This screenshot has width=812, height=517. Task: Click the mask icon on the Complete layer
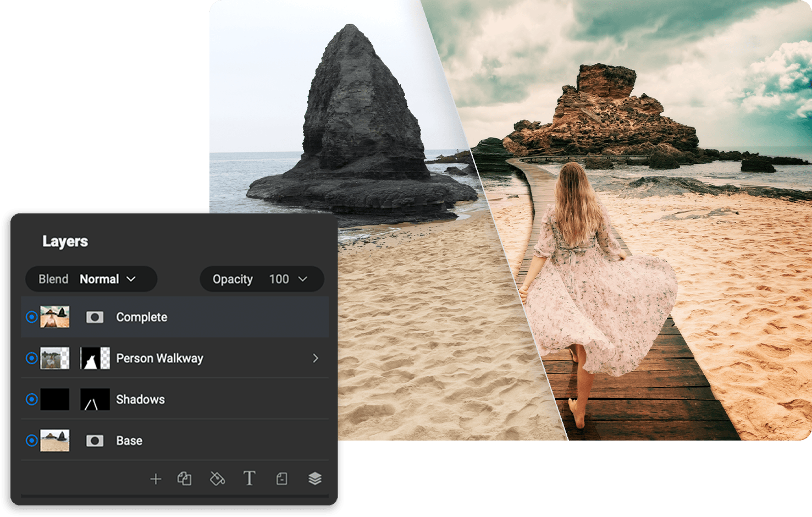tap(95, 317)
